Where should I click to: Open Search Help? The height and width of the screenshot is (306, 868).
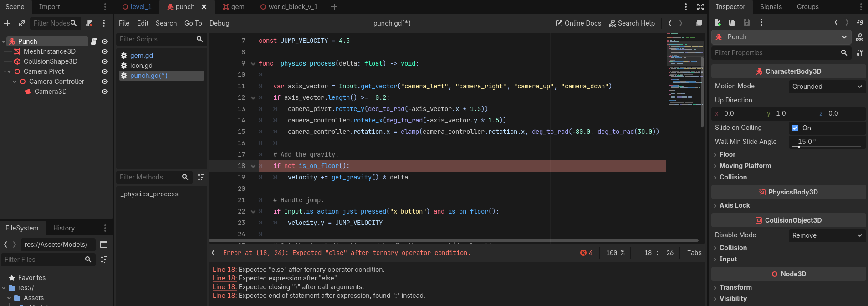tap(632, 23)
